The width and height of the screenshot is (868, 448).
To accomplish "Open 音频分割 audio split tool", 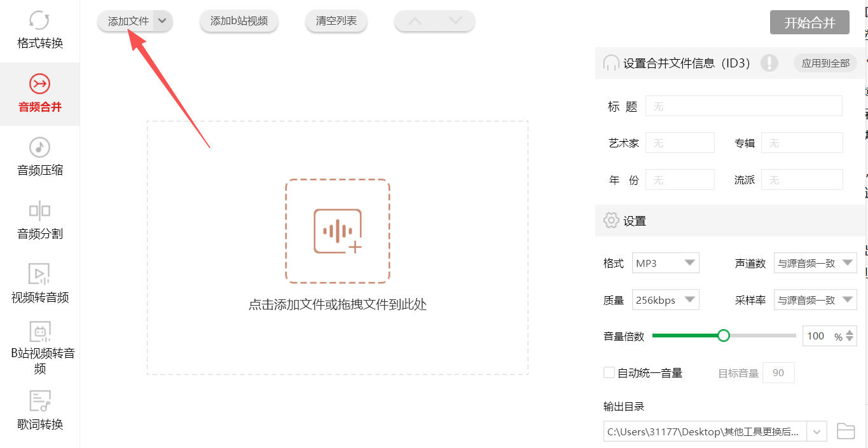I will click(39, 221).
